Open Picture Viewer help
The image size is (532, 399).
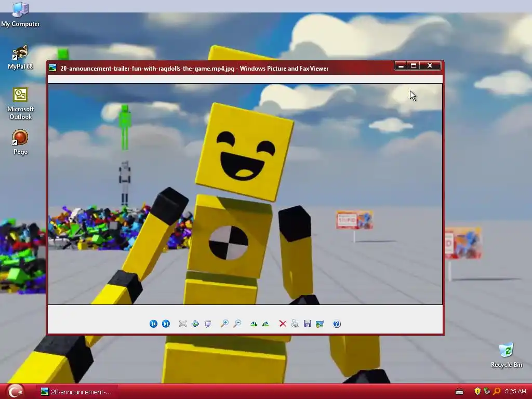[337, 324]
